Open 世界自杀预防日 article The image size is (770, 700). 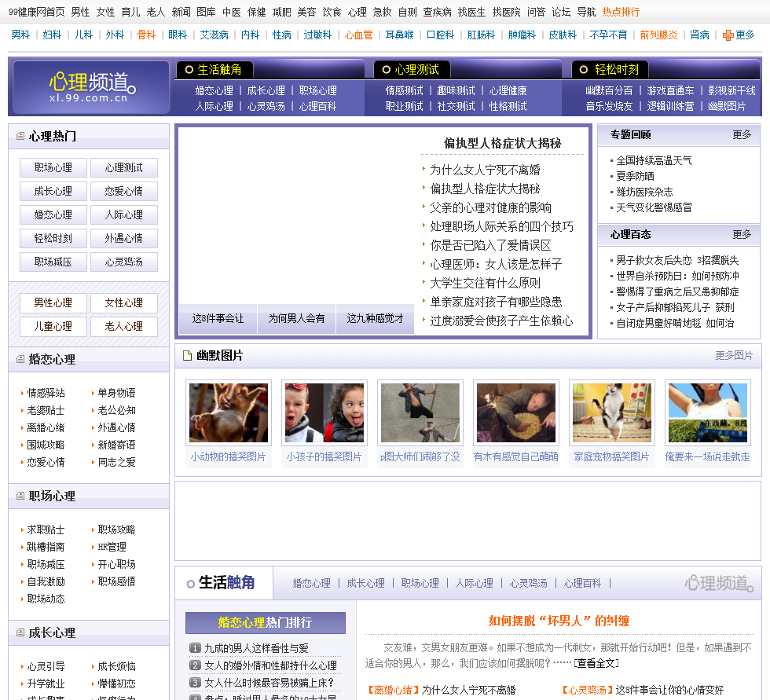click(x=677, y=277)
